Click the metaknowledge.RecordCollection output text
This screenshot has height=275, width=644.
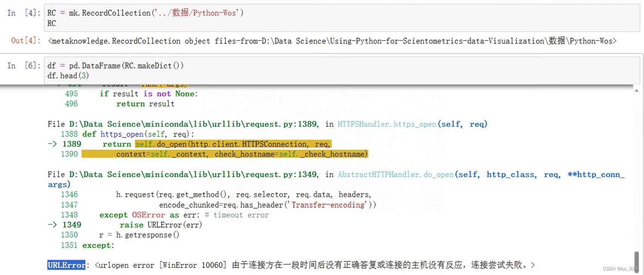click(x=332, y=41)
